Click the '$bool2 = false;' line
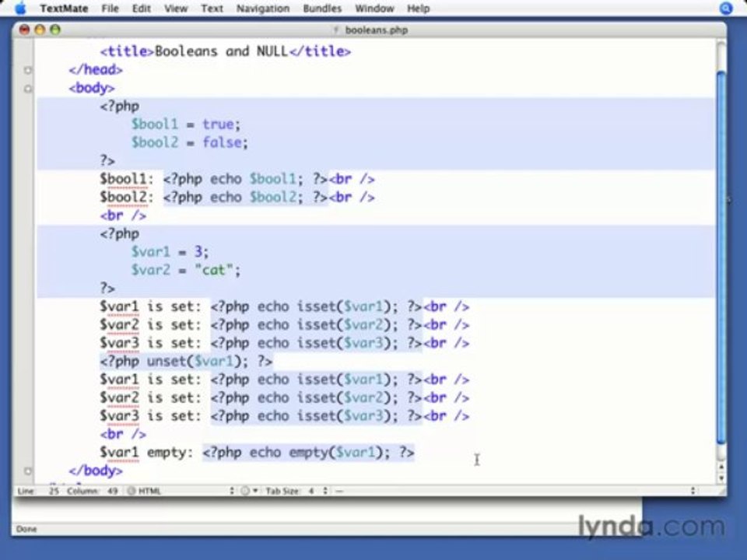Screen dimensions: 747x560 [190, 142]
